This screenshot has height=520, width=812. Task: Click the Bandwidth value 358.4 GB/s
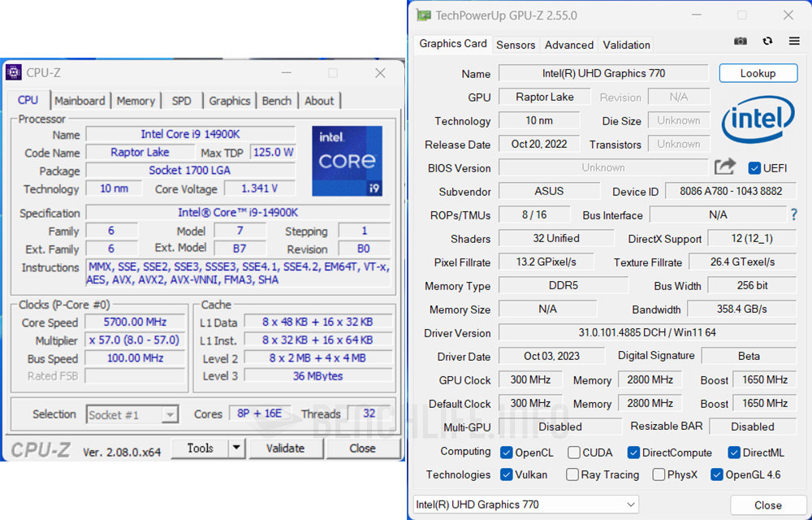coord(741,310)
